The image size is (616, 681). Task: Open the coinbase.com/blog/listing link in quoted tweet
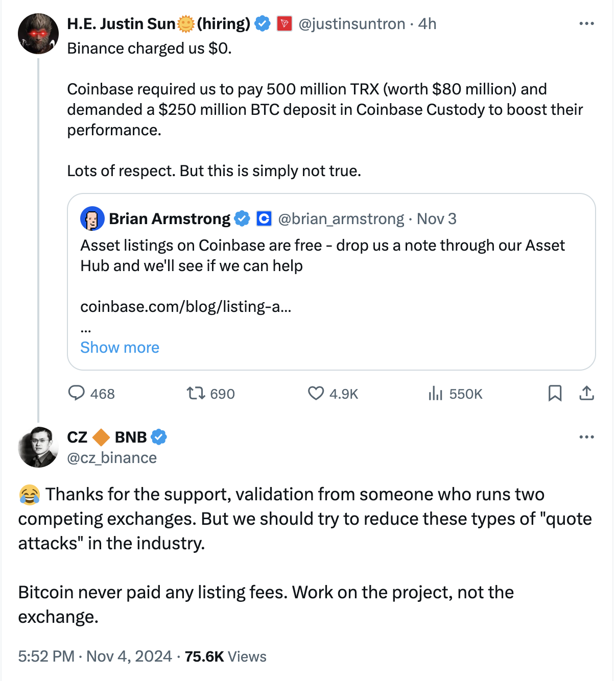pos(186,307)
